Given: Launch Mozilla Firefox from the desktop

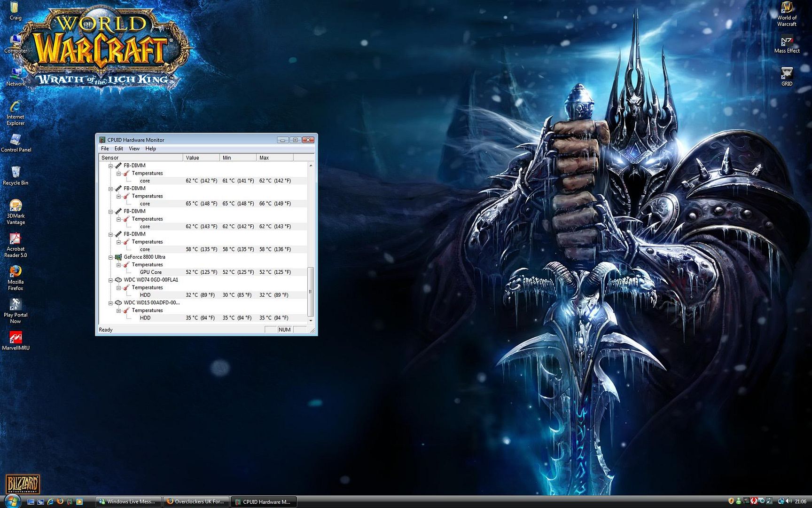Looking at the screenshot, I should click(16, 278).
